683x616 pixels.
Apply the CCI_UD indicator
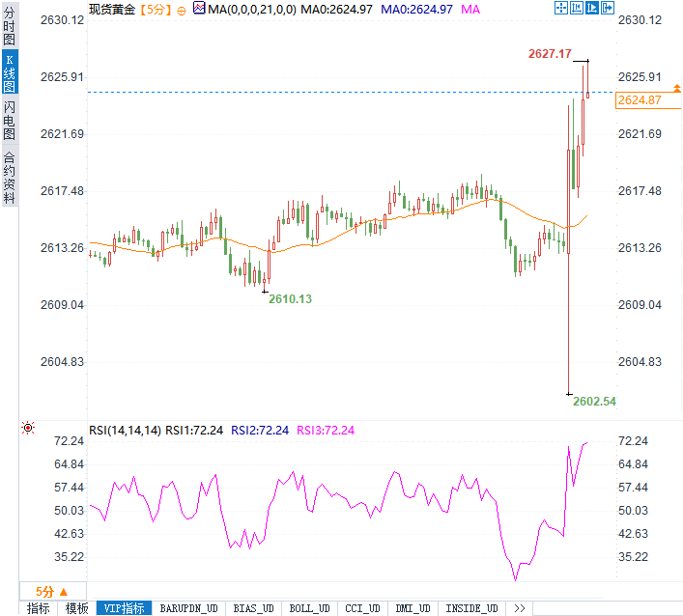coord(363,608)
